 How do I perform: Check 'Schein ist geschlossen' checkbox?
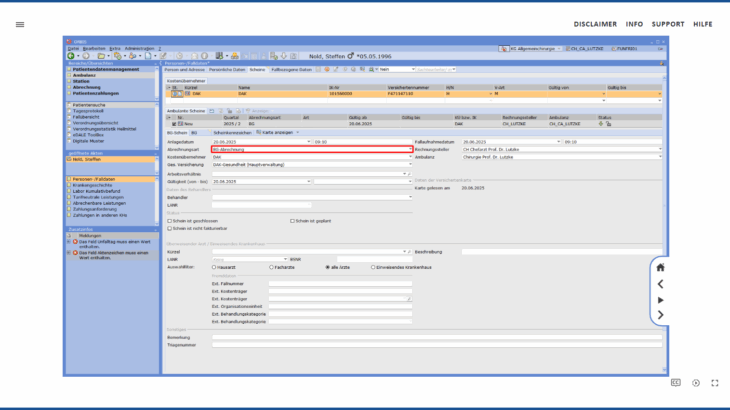(170, 220)
